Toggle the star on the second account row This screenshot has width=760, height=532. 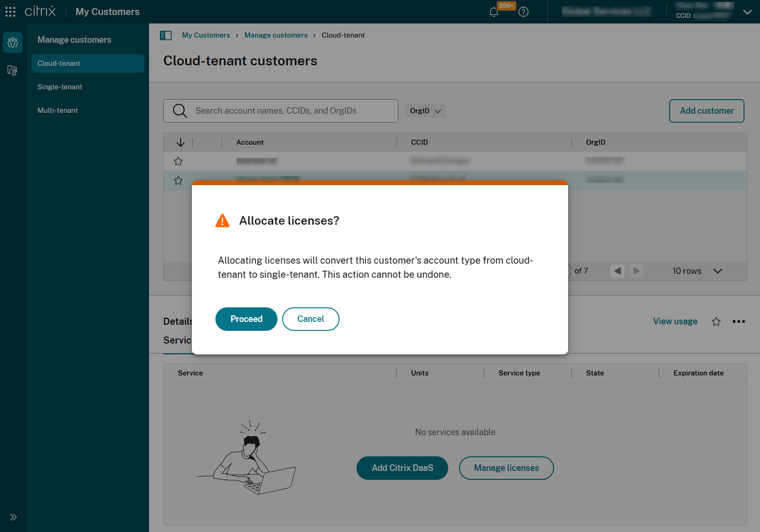(x=178, y=180)
